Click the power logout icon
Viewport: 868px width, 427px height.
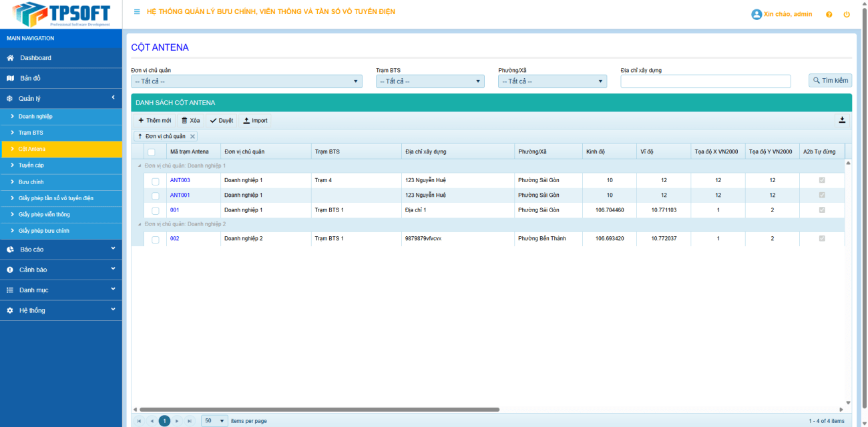click(x=847, y=14)
